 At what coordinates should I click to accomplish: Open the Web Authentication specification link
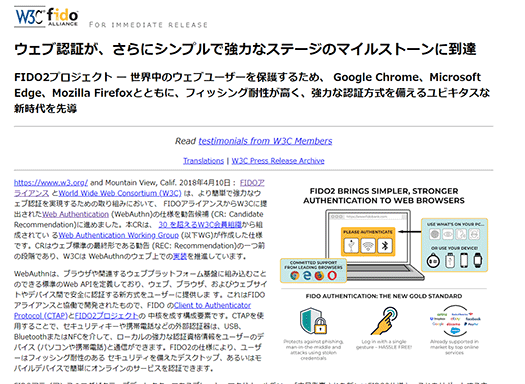click(x=75, y=214)
